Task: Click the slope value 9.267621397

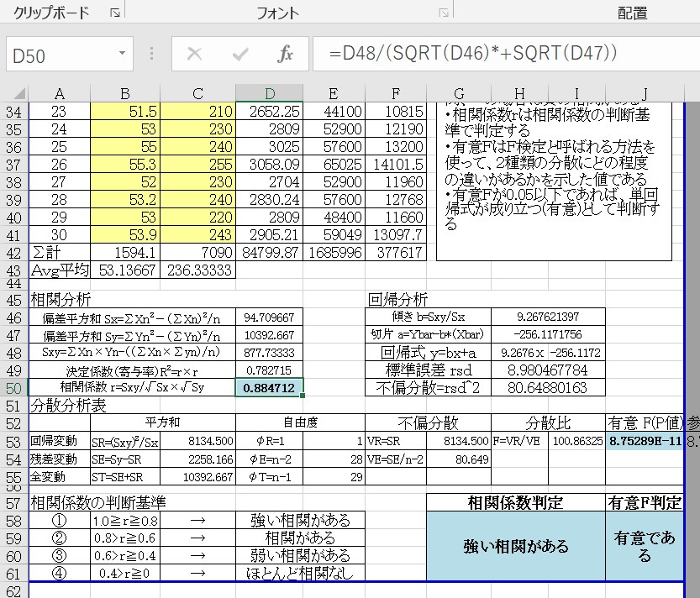Action: (548, 317)
